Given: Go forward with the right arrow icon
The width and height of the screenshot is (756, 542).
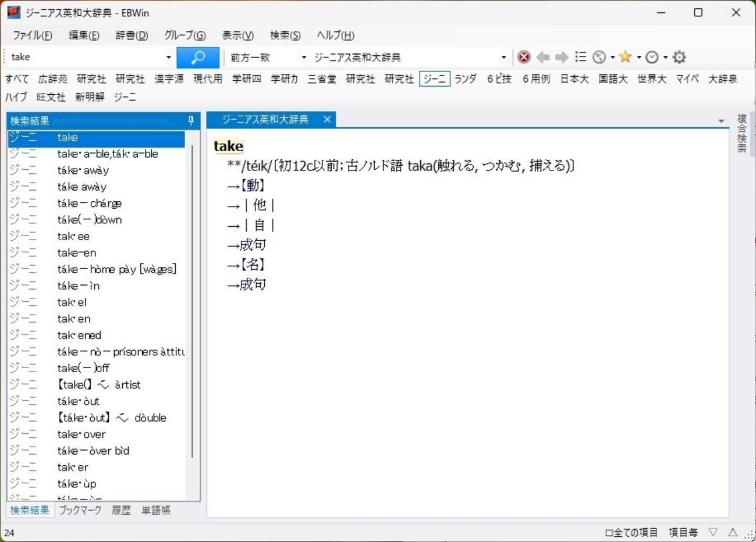Looking at the screenshot, I should click(x=562, y=57).
